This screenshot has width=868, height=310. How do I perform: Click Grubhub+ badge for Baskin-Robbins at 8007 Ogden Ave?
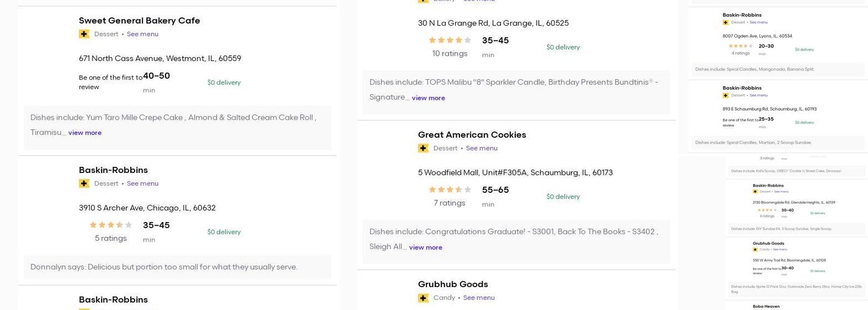click(x=725, y=23)
